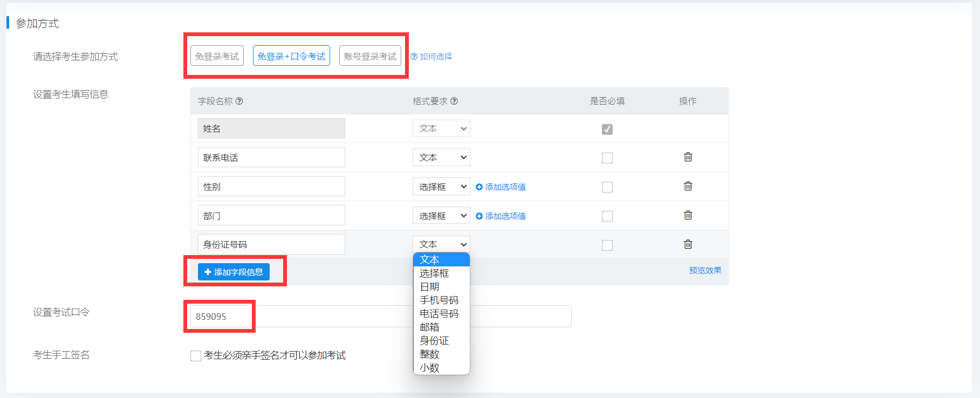The image size is (980, 398).
Task: Enable 考生必须亲手签名才可以参加考试 checkbox
Action: 196,356
